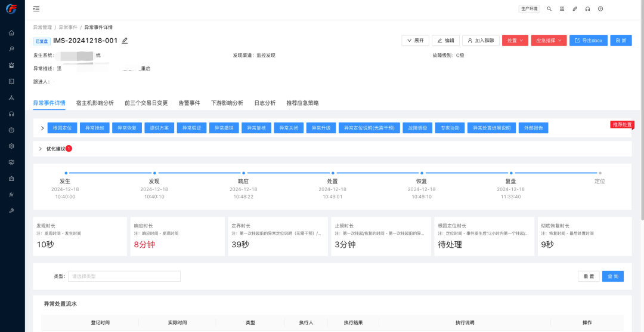Screen dimensions: 644x332
Task: Switch to the 日志分析 tab
Action: click(265, 103)
